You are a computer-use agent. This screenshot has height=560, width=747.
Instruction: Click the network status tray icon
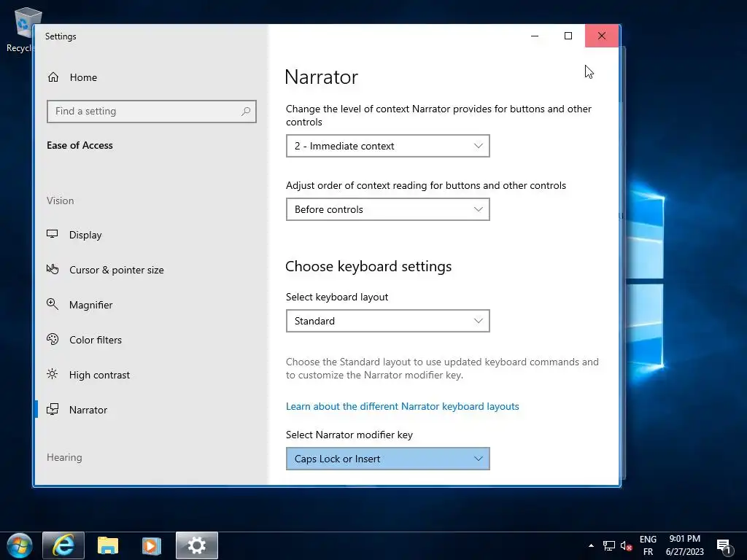(x=609, y=545)
